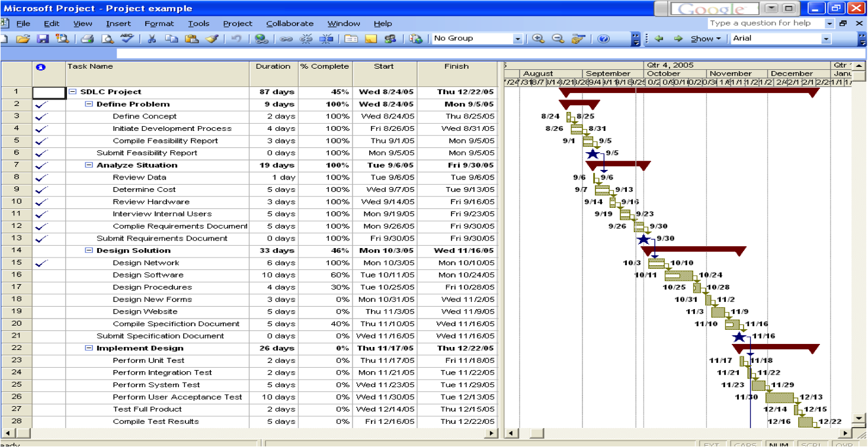Select the Start column header
The width and height of the screenshot is (868, 447).
click(x=385, y=73)
